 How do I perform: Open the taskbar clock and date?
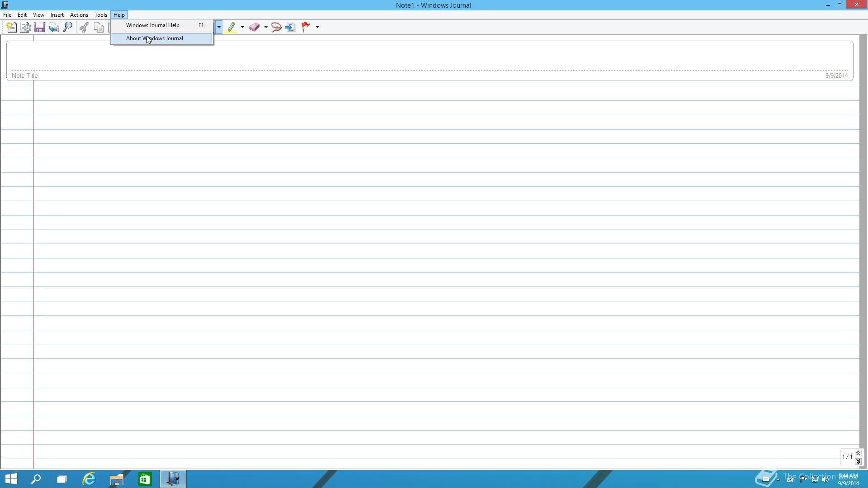848,479
